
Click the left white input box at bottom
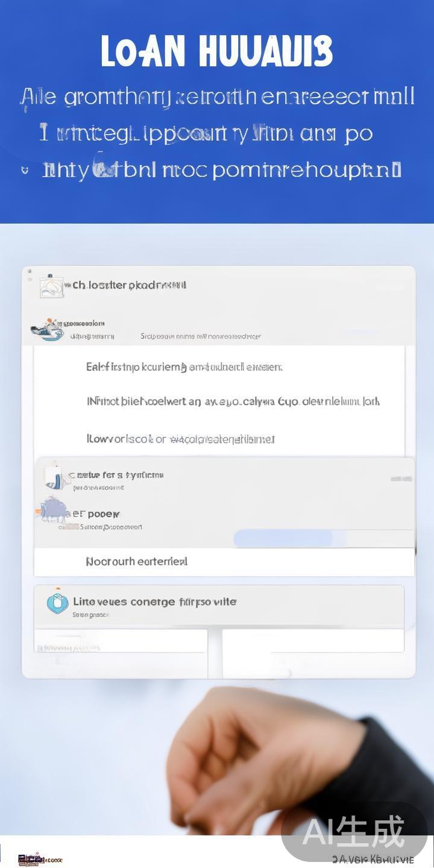pyautogui.click(x=121, y=641)
